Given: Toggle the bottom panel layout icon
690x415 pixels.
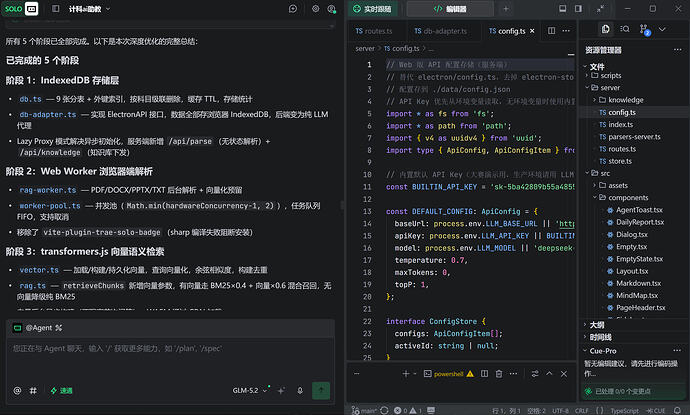Looking at the screenshot, I should pos(562,9).
